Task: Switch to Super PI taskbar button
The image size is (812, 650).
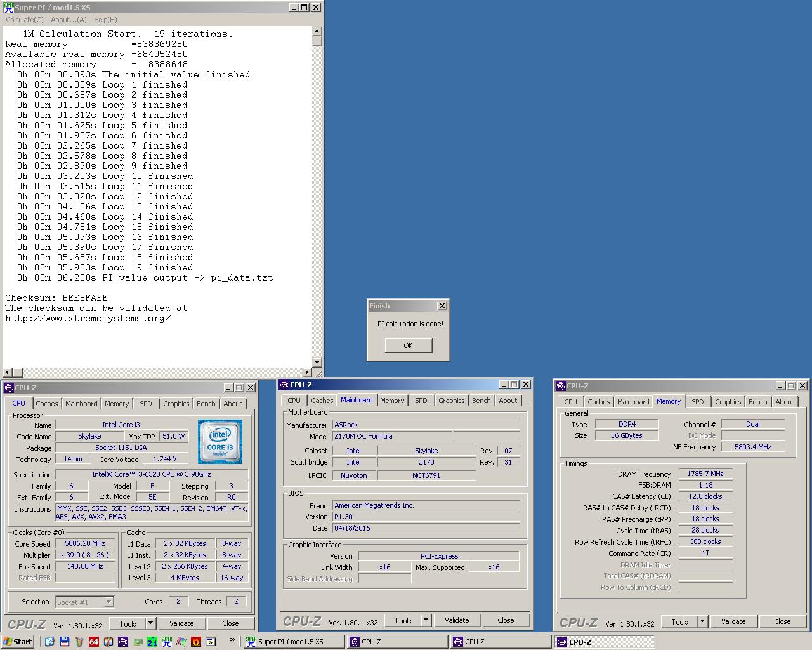Action: point(294,642)
